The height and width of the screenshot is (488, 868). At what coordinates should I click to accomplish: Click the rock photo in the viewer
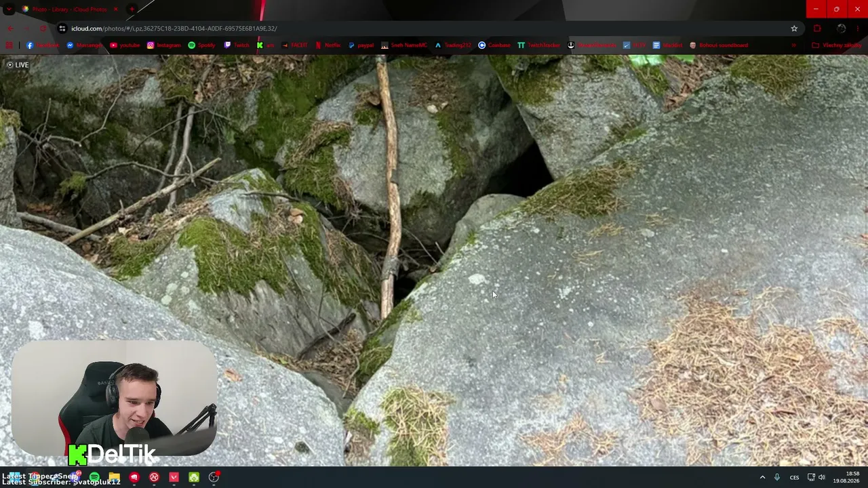click(x=434, y=261)
